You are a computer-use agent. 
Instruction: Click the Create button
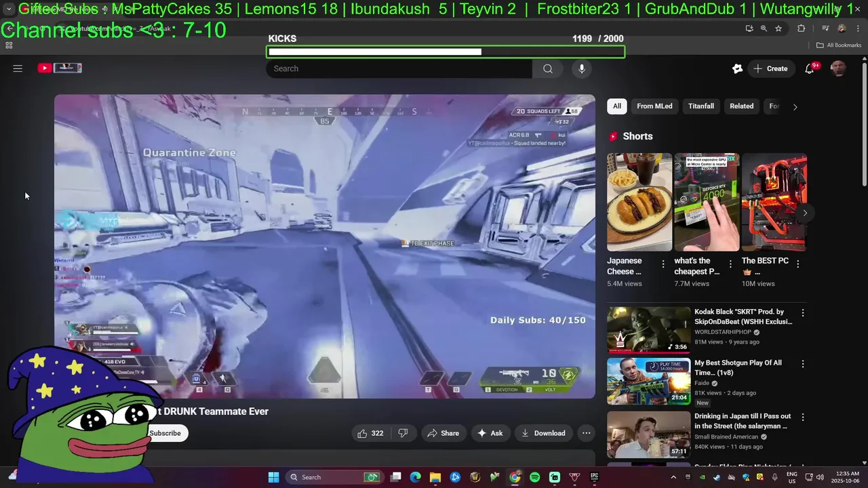(770, 68)
